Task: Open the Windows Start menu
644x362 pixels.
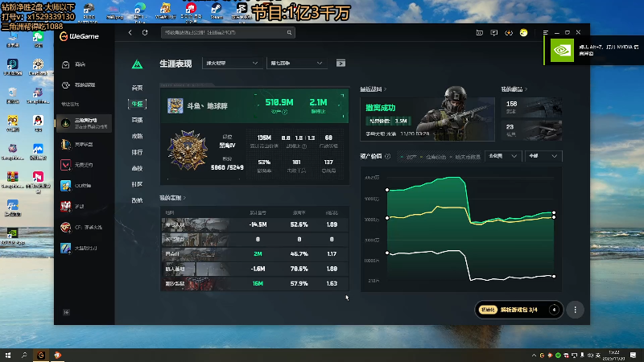Action: click(x=8, y=356)
